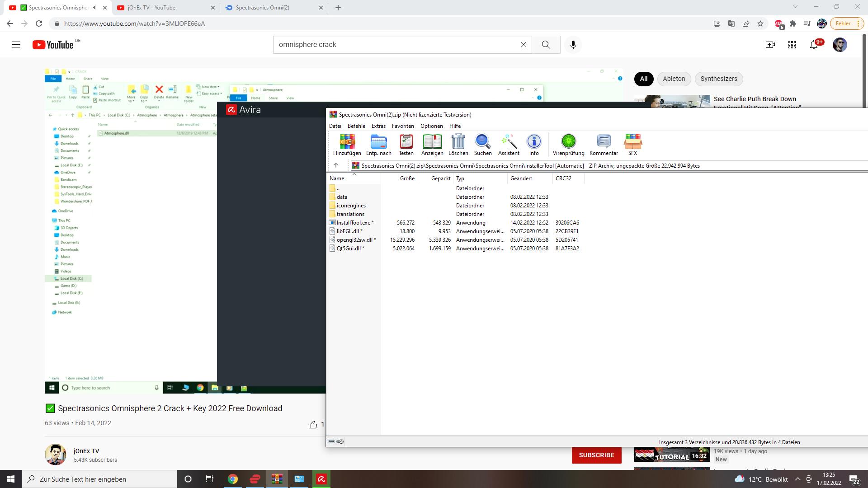This screenshot has height=488, width=868.
Task: Click the Suchen magnifier icon
Action: pyautogui.click(x=482, y=145)
